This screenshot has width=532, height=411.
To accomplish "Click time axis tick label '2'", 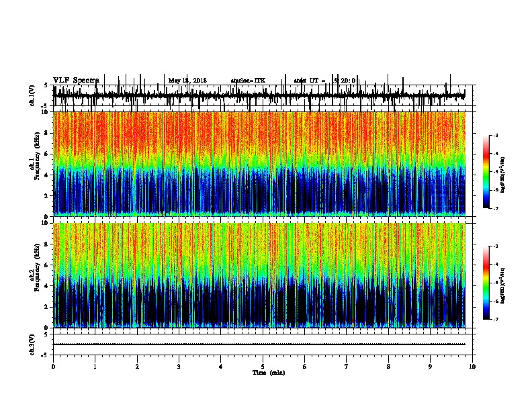I will (137, 367).
